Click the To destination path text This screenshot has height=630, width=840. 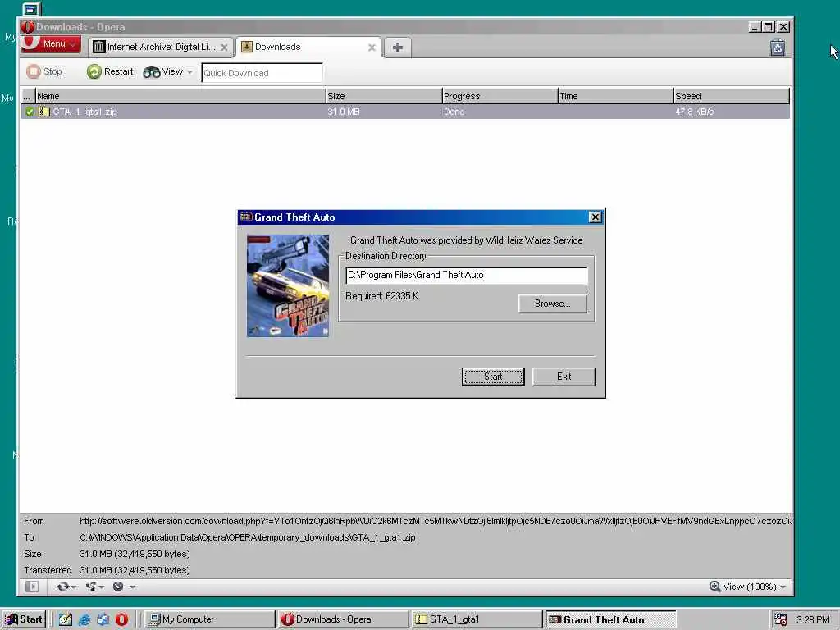248,537
